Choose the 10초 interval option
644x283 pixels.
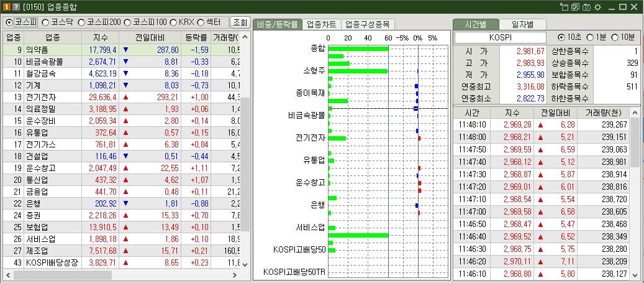[x=561, y=37]
